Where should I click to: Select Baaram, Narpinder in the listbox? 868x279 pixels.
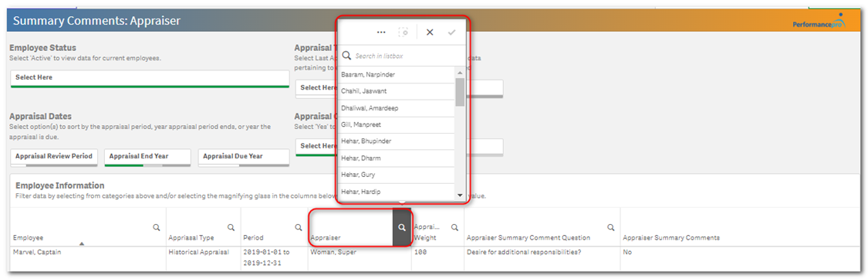396,74
